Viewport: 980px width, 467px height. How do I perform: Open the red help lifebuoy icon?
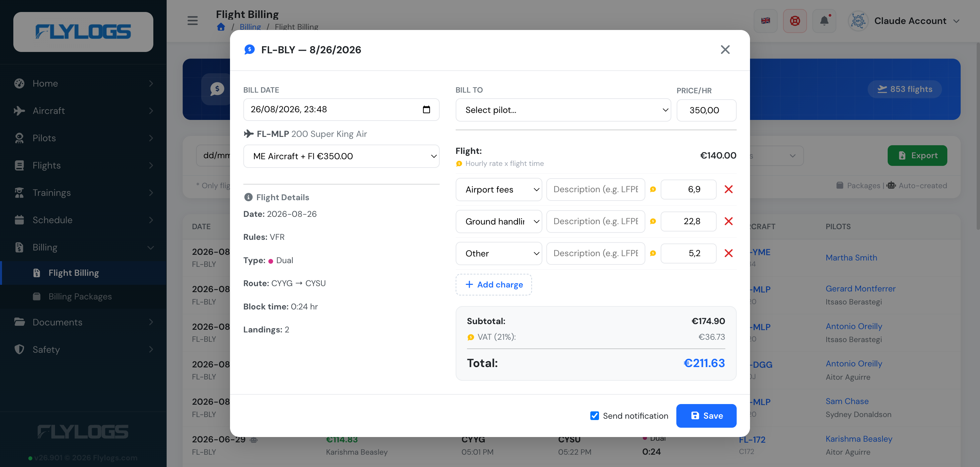(795, 21)
